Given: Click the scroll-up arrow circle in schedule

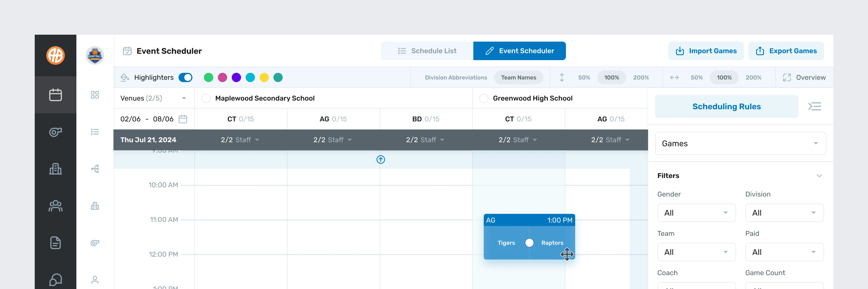Looking at the screenshot, I should tap(380, 160).
